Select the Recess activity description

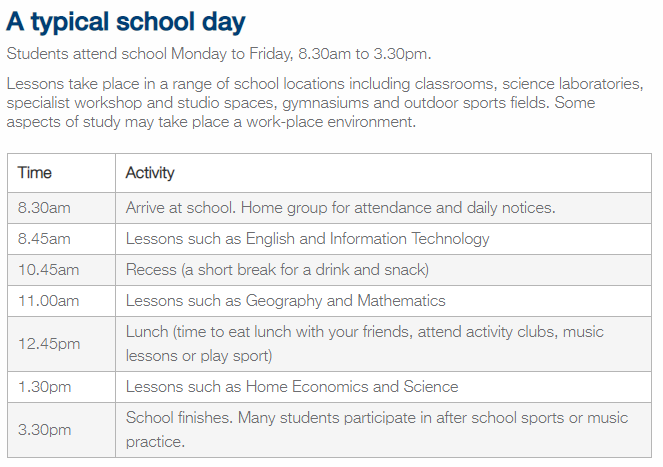click(x=277, y=270)
